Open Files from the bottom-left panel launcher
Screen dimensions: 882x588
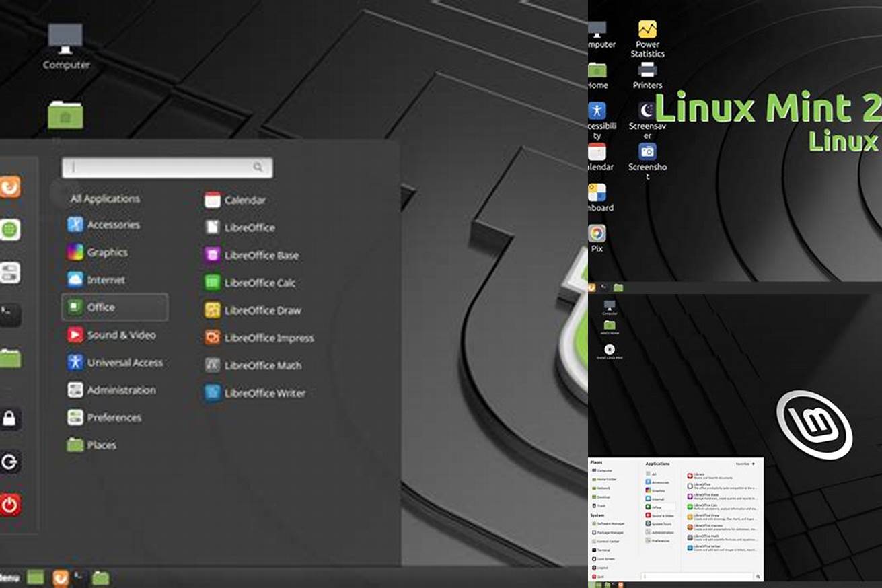(x=101, y=577)
